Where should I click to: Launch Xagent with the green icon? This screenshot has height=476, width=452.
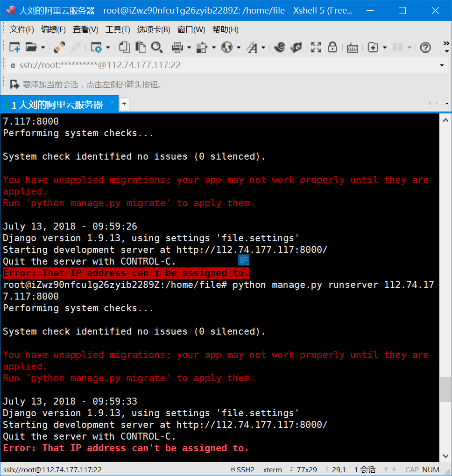[296, 47]
